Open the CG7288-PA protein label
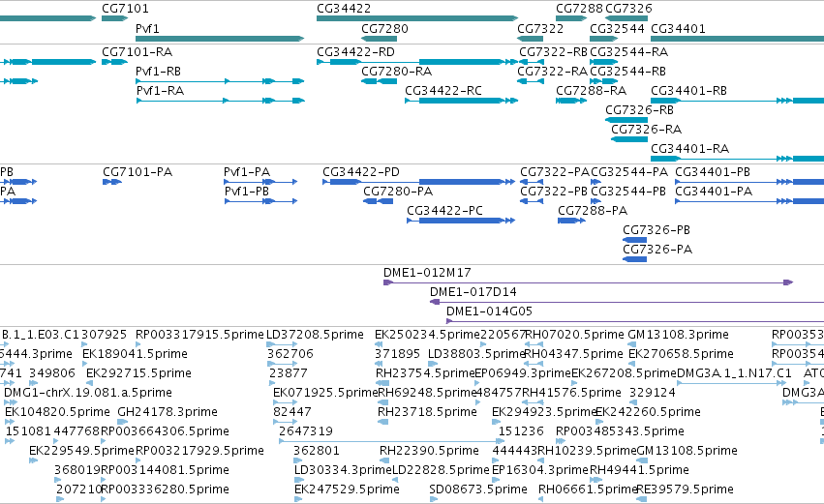824x504 pixels. point(593,211)
